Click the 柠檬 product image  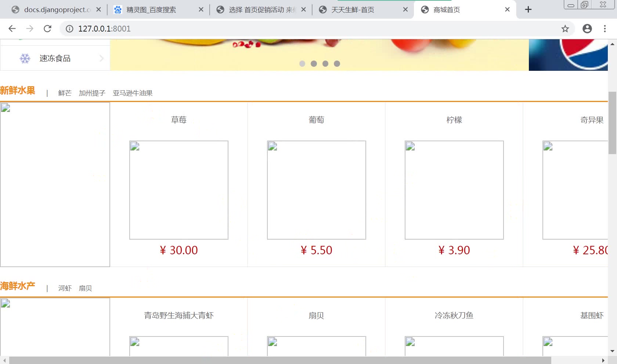(454, 190)
